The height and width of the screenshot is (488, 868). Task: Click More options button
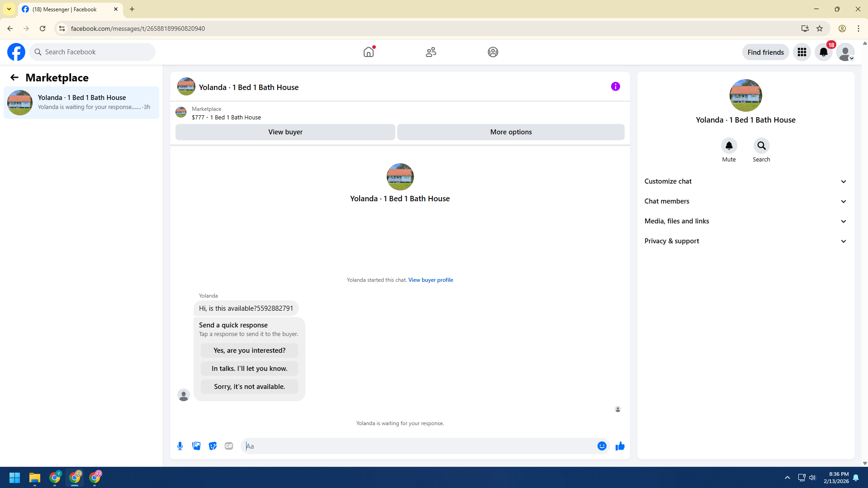pyautogui.click(x=511, y=132)
